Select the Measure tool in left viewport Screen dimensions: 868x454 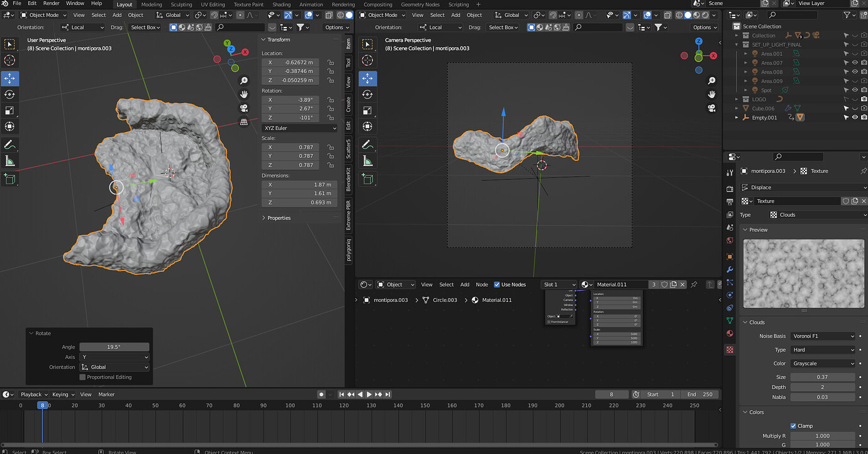pyautogui.click(x=9, y=162)
